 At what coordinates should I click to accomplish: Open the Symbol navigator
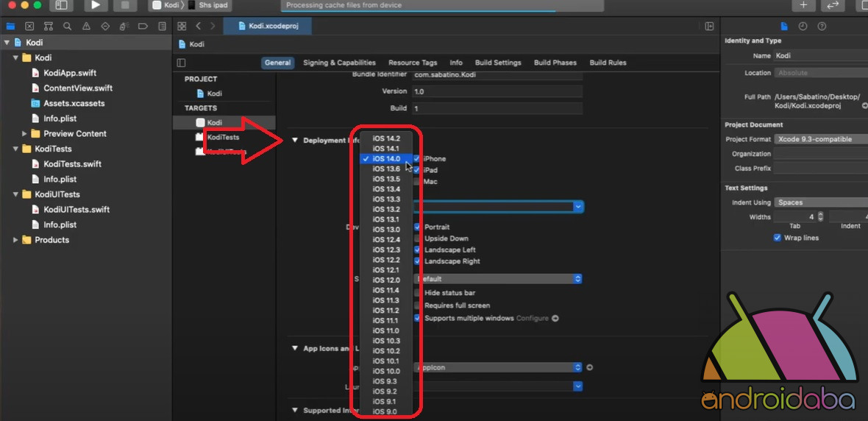click(x=48, y=26)
